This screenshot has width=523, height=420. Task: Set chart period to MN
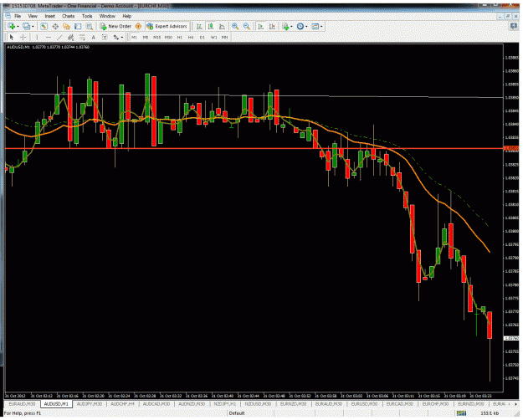point(225,38)
